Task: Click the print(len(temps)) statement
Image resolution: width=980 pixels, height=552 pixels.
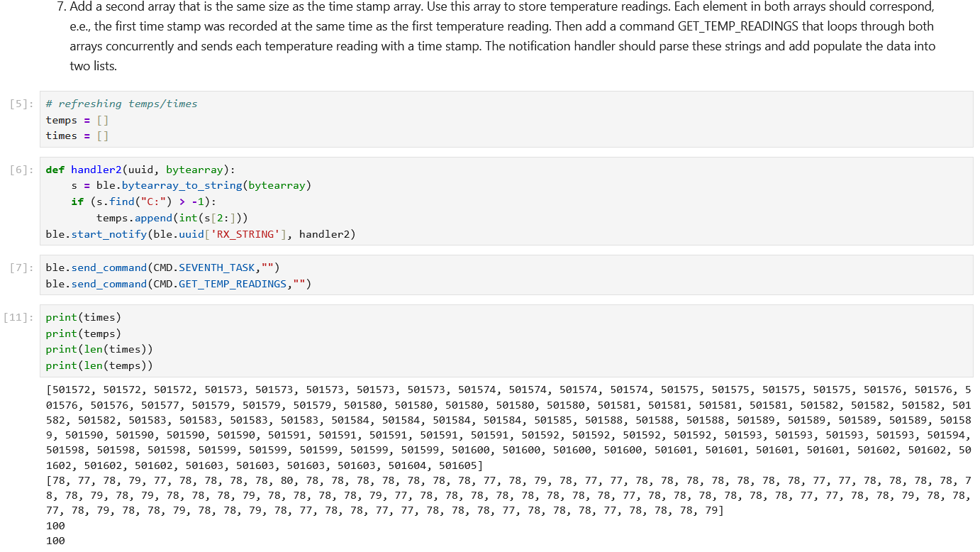Action: pos(99,365)
